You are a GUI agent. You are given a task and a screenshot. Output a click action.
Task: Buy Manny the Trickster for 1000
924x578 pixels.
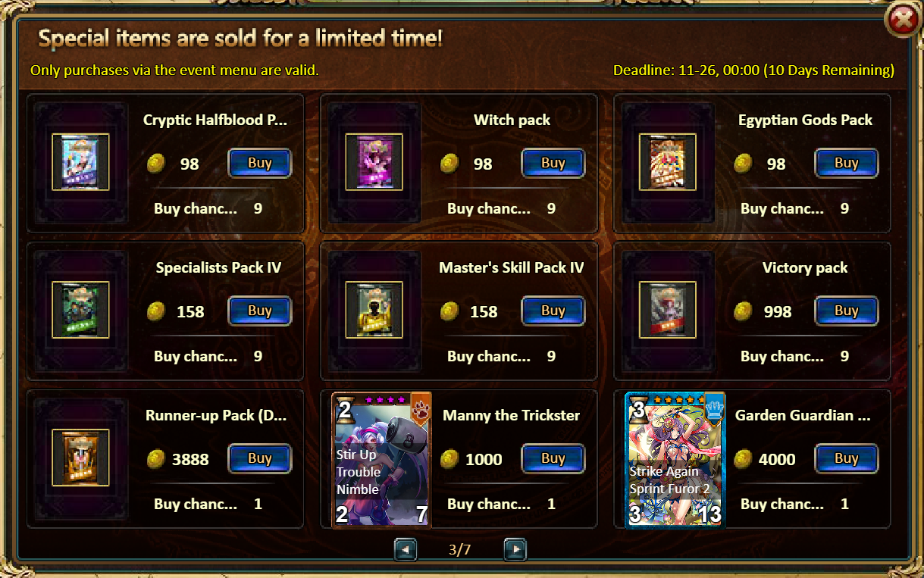pyautogui.click(x=553, y=458)
